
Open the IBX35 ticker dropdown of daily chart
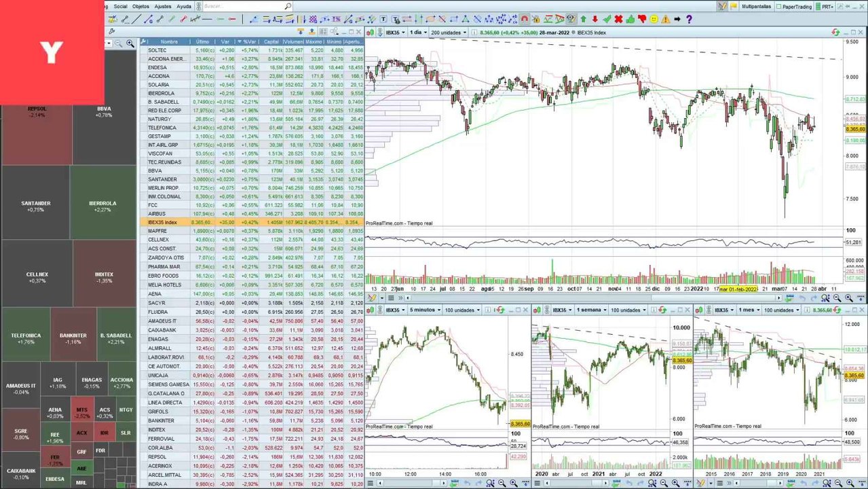(395, 32)
